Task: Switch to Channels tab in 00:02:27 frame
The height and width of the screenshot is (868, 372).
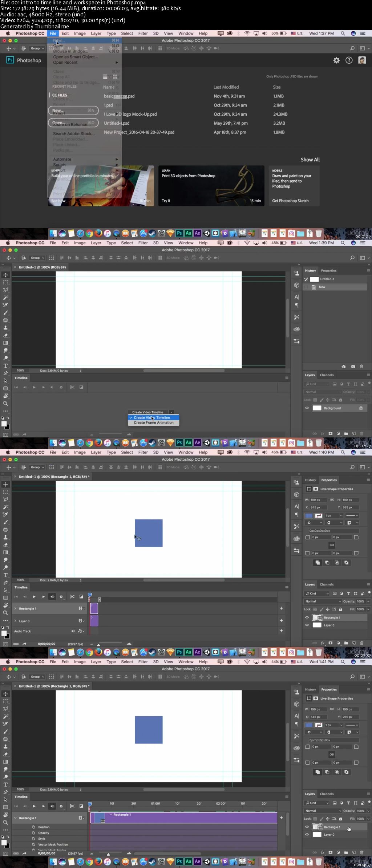Action: point(327,375)
